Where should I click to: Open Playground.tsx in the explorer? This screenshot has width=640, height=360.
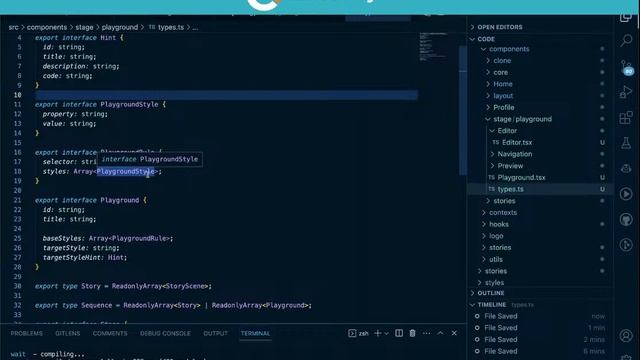[x=521, y=178]
